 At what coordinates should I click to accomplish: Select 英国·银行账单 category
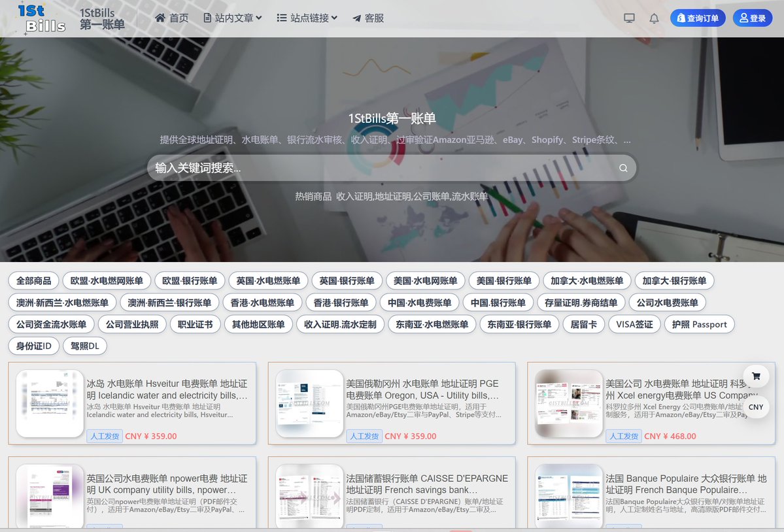point(347,281)
